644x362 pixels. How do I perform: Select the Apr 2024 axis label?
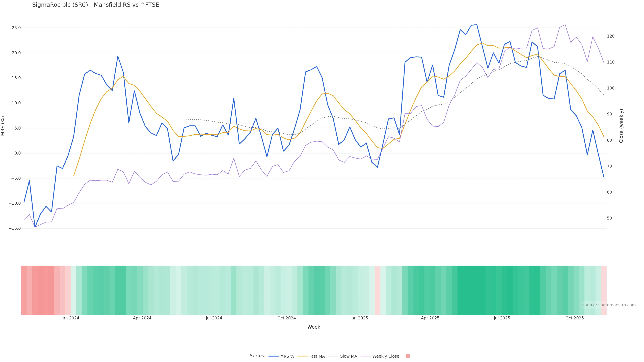coord(142,318)
